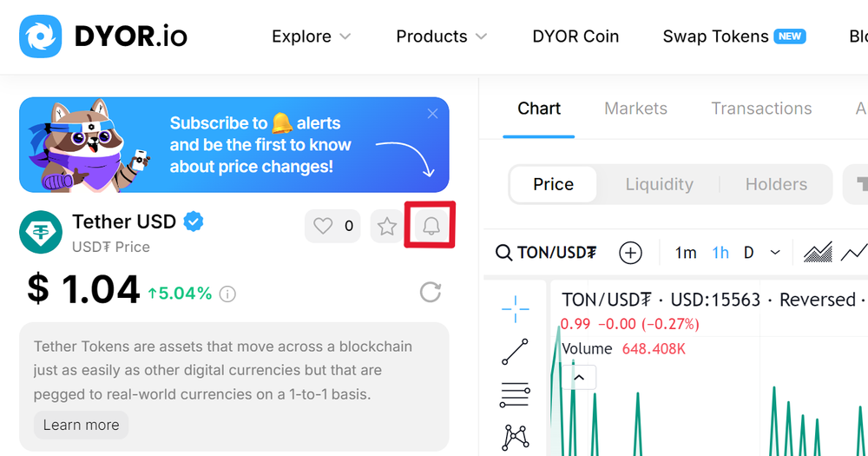Expand the Products menu

tap(441, 36)
